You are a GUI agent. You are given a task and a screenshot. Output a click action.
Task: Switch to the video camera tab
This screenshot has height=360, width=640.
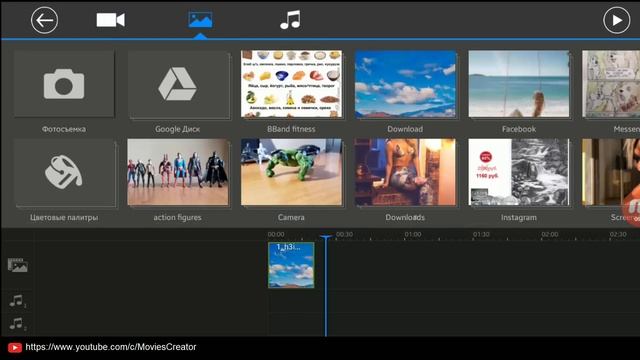coord(110,20)
